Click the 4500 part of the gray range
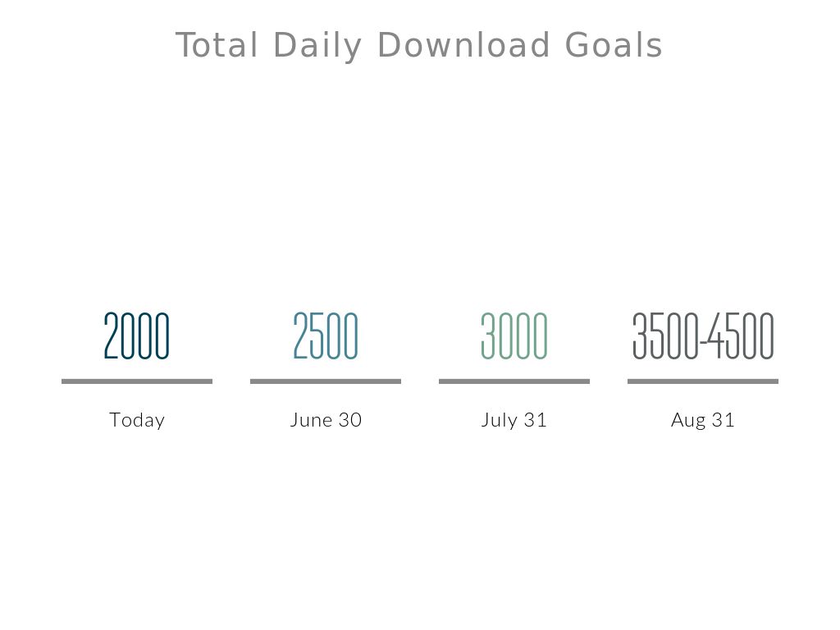The width and height of the screenshot is (840, 630). (742, 336)
